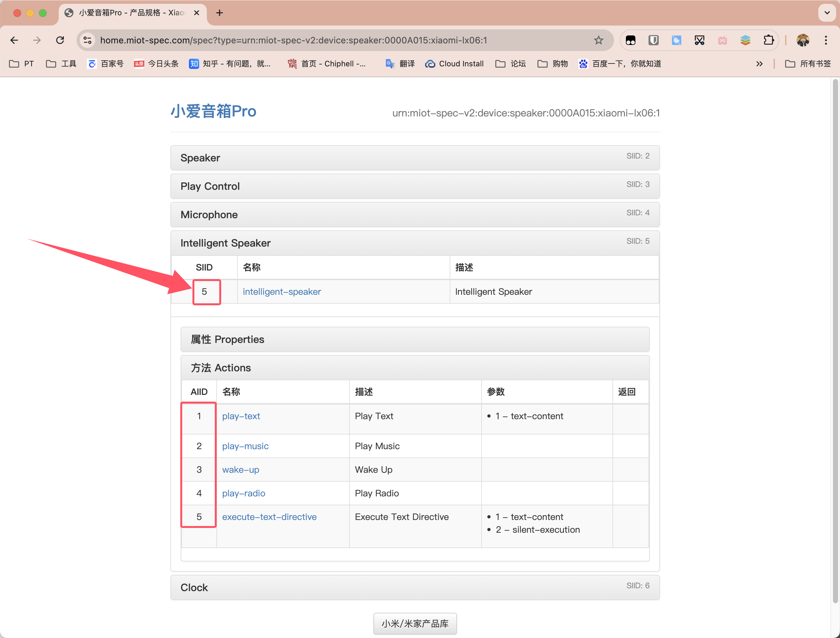Close the 小爱音箱Pro tab

tap(197, 13)
